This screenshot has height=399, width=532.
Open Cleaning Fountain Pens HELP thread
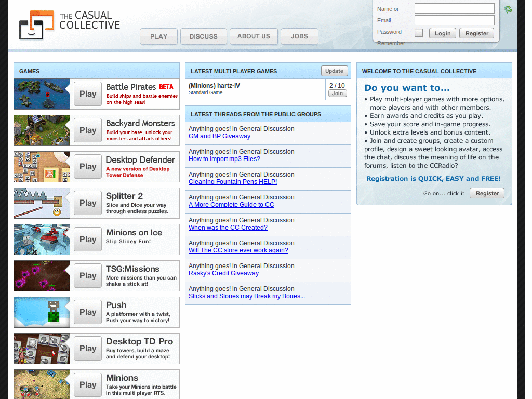coord(233,181)
